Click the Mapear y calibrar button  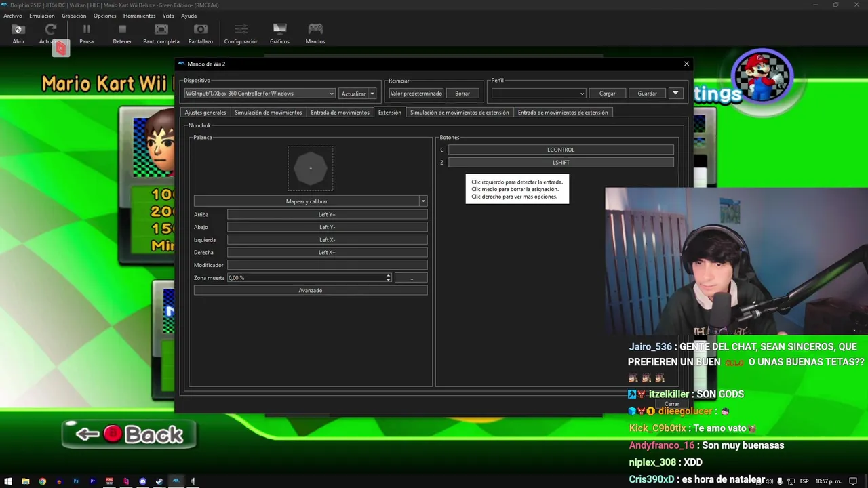307,201
